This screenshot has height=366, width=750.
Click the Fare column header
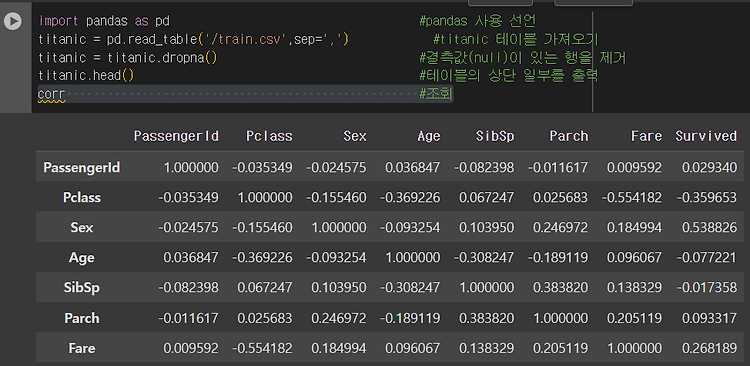[x=646, y=136]
